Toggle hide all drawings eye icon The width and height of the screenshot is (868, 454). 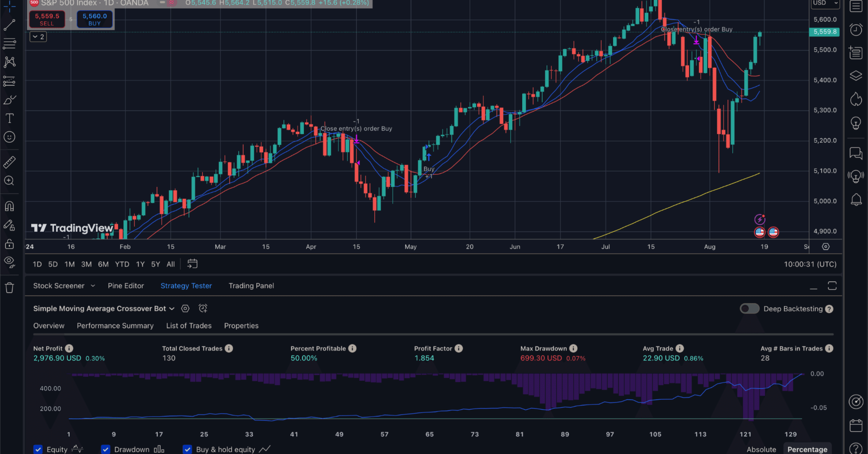9,262
